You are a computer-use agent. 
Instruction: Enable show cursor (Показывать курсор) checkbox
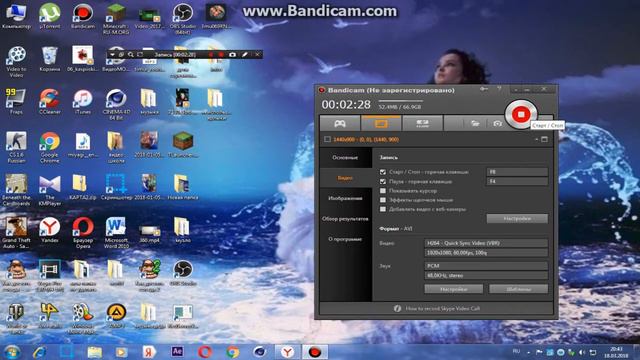click(383, 191)
